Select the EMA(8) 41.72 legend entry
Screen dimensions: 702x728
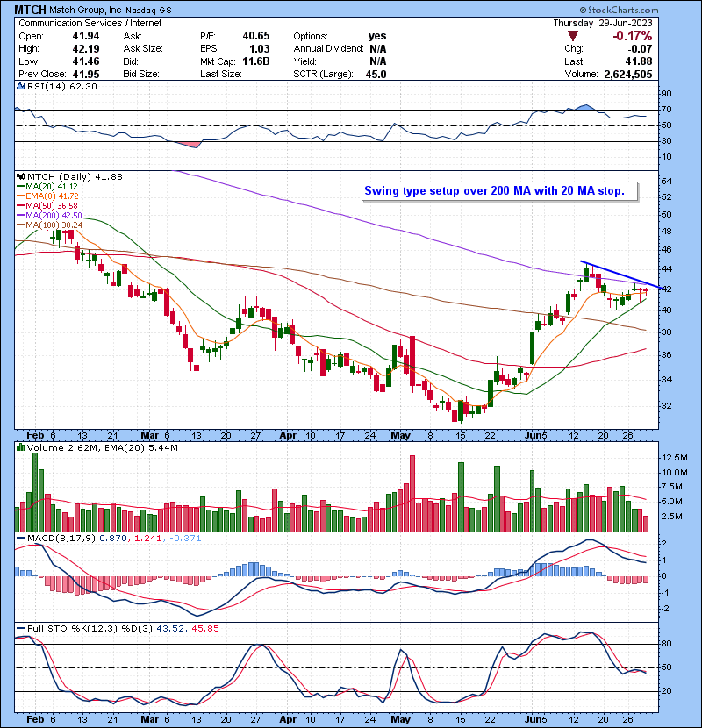(x=47, y=196)
